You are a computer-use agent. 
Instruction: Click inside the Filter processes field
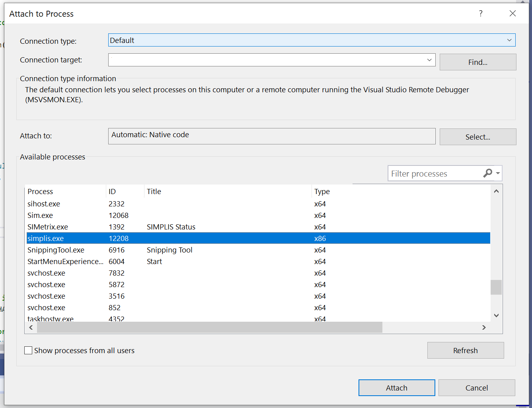tap(434, 174)
